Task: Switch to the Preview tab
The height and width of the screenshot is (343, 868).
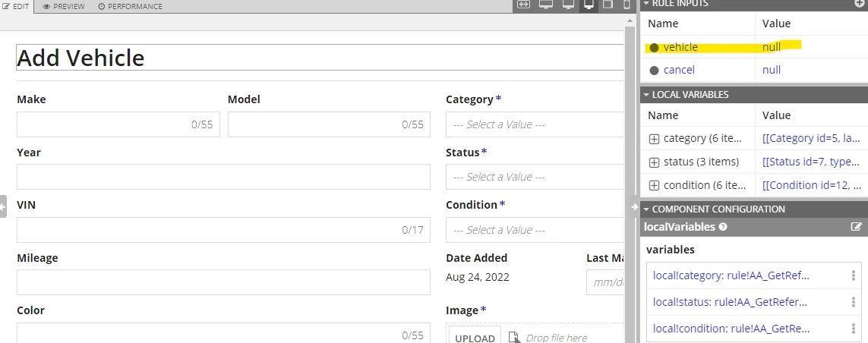Action: [64, 6]
